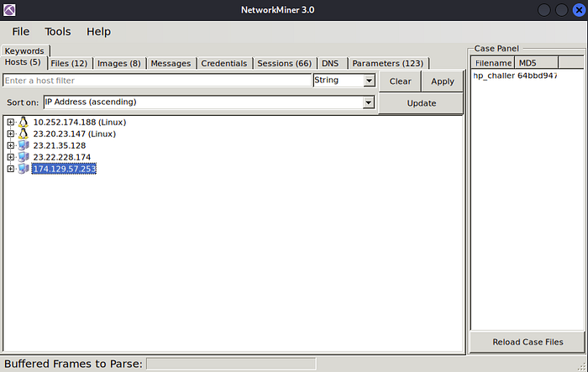
Task: Switch to the Keywords tab
Action: [x=24, y=50]
